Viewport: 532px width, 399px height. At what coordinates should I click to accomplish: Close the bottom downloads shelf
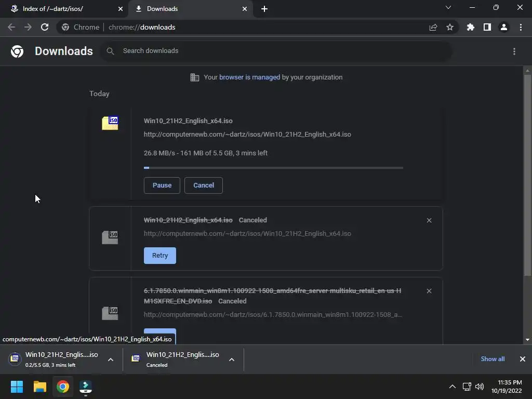[523, 359]
